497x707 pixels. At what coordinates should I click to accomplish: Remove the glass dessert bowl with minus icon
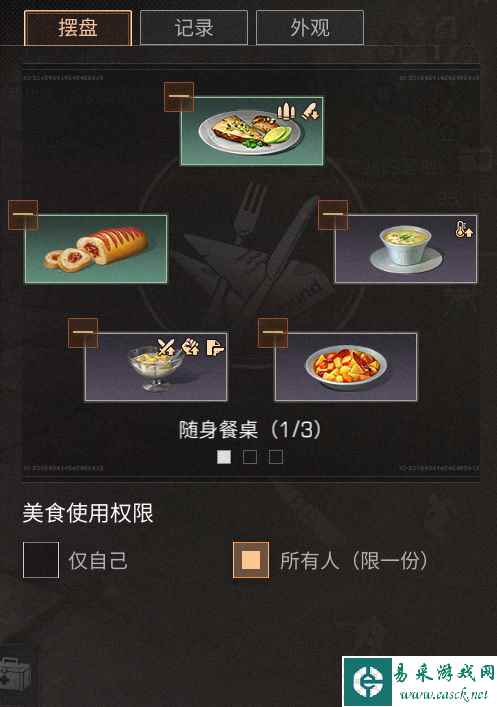[x=83, y=333]
